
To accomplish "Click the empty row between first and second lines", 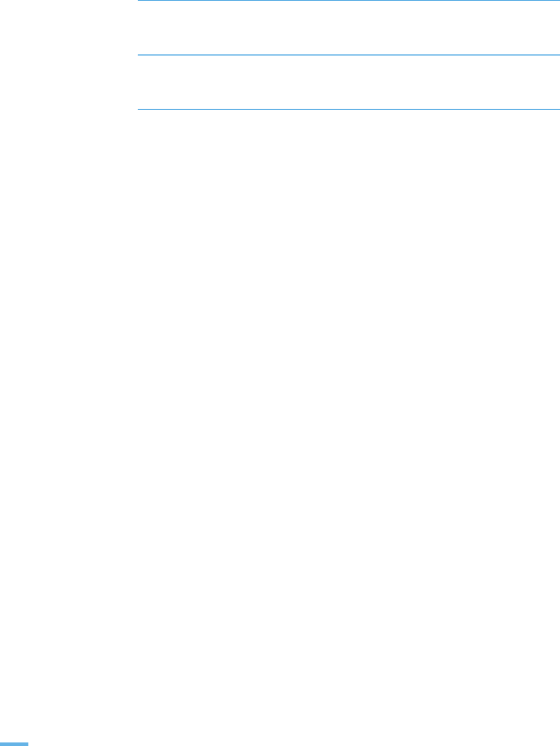I will 348,28.
